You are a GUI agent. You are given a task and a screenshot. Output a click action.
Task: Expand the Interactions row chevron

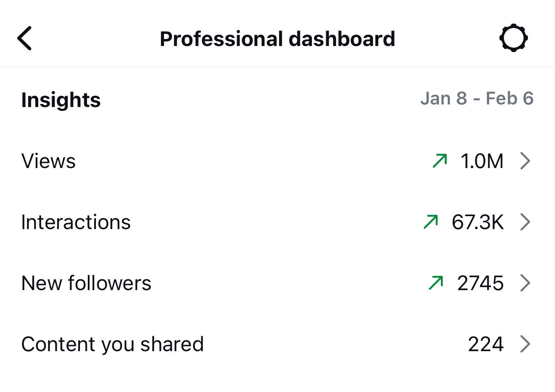pos(525,222)
